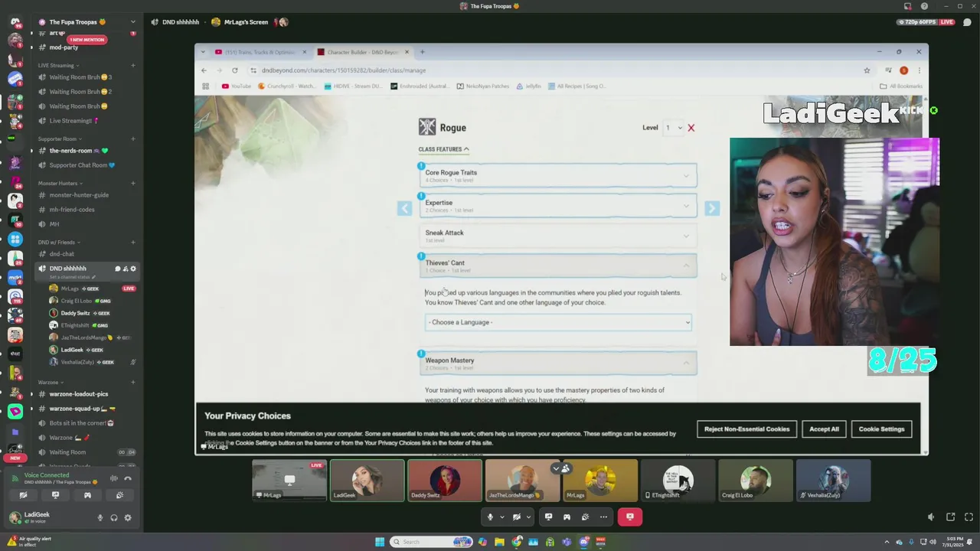Viewport: 980px width, 551px height.
Task: Click Reject Non-Essential Cookies button
Action: [x=746, y=429]
